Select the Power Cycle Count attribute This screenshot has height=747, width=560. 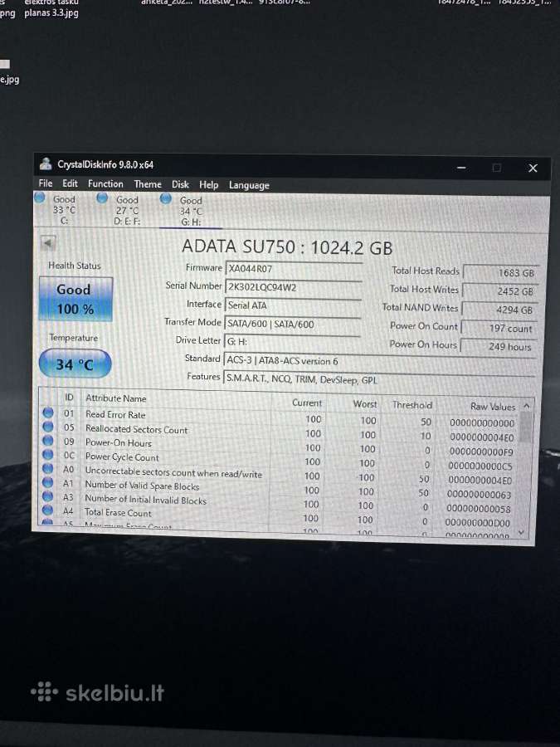[122, 456]
